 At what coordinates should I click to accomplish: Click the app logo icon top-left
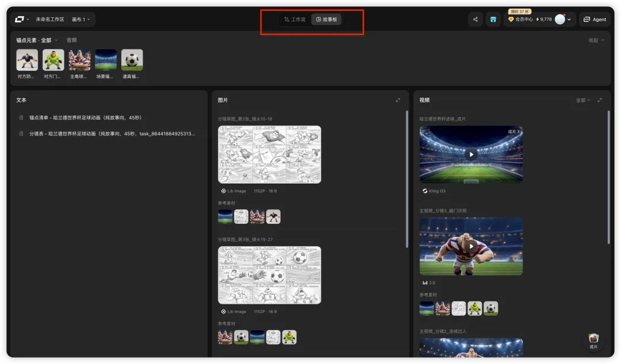click(20, 19)
